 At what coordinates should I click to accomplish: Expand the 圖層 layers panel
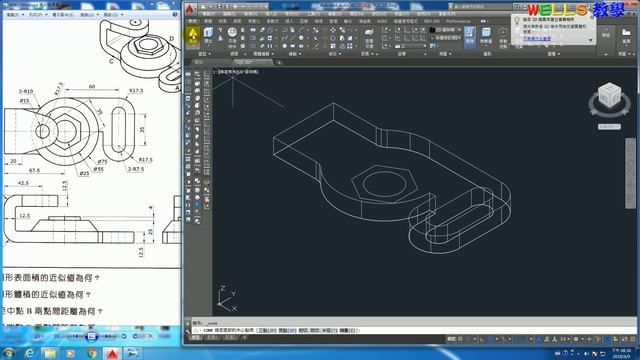(554, 54)
